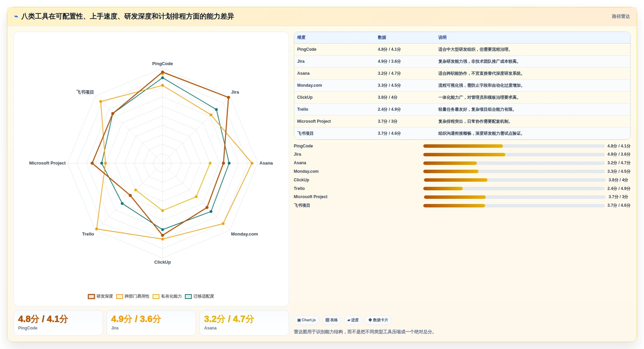Click the Microsoft Project axis label on radar
This screenshot has height=349, width=644.
click(47, 163)
